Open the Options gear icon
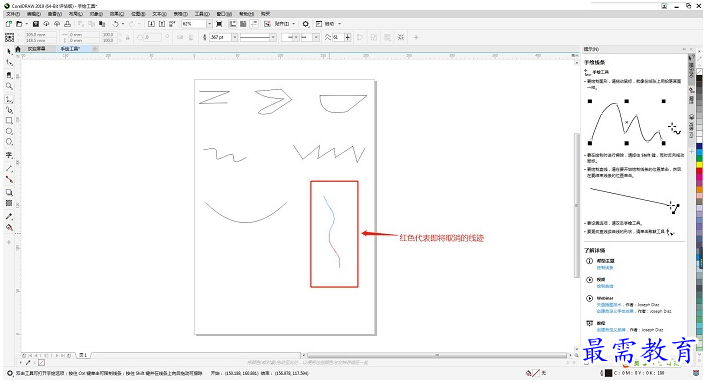The image size is (704, 382). [x=306, y=24]
